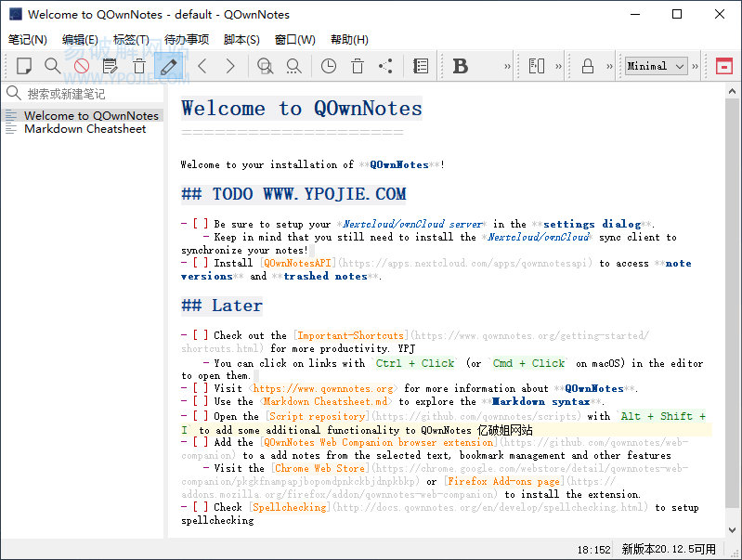742x560 pixels.
Task: Select Markdown Cheatsheet note in list
Action: 85,129
